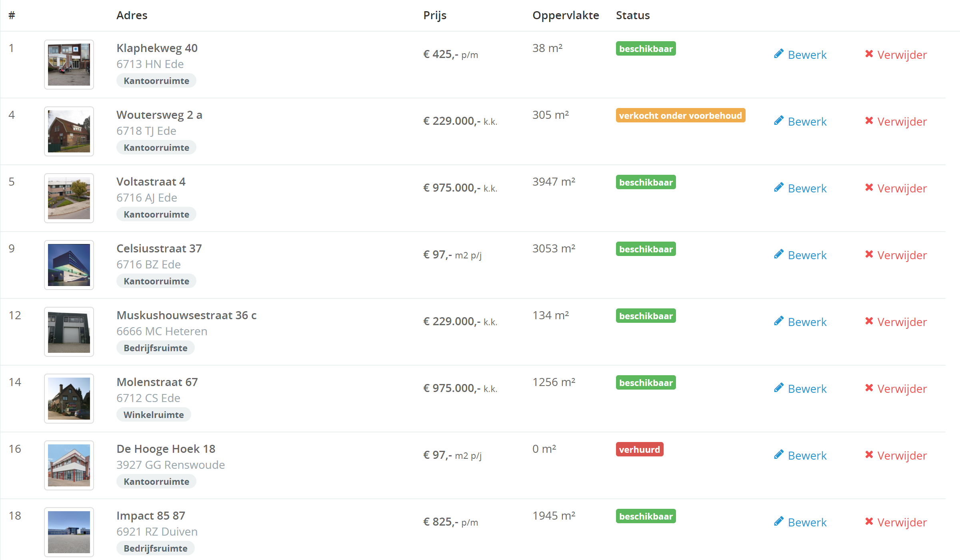This screenshot has height=560, width=960.
Task: Click the Voltastraat 4 address title
Action: (x=151, y=182)
